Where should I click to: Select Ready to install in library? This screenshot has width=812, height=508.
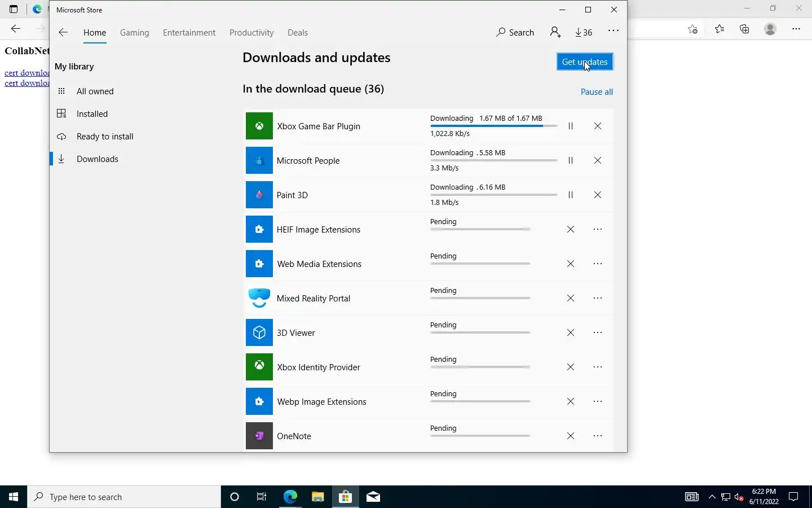[x=105, y=137]
